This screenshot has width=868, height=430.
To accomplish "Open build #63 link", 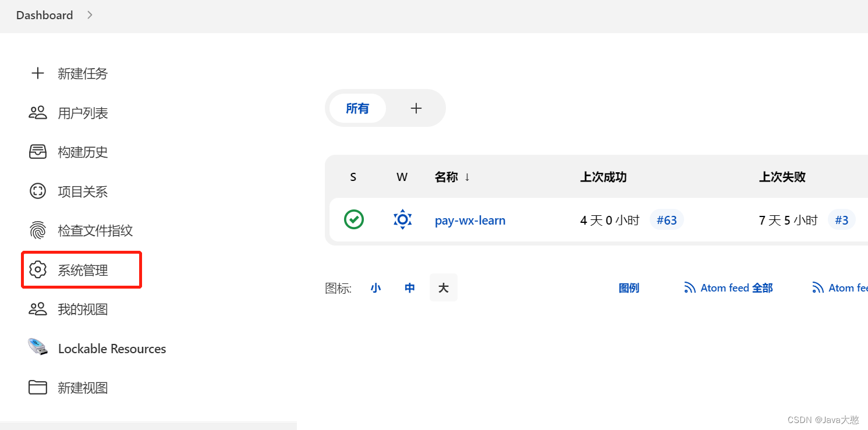I will [x=667, y=220].
